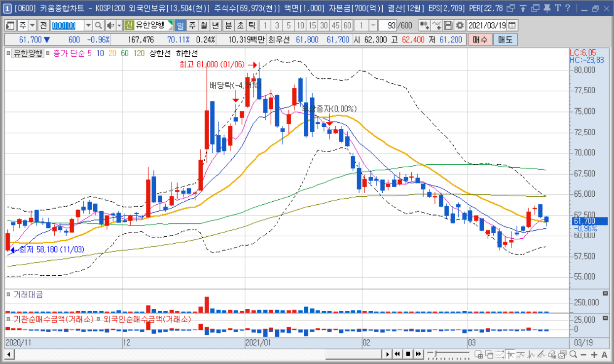Toggle the left panel layout icon
Viewport: 614px width, 364px height.
[x=10, y=25]
